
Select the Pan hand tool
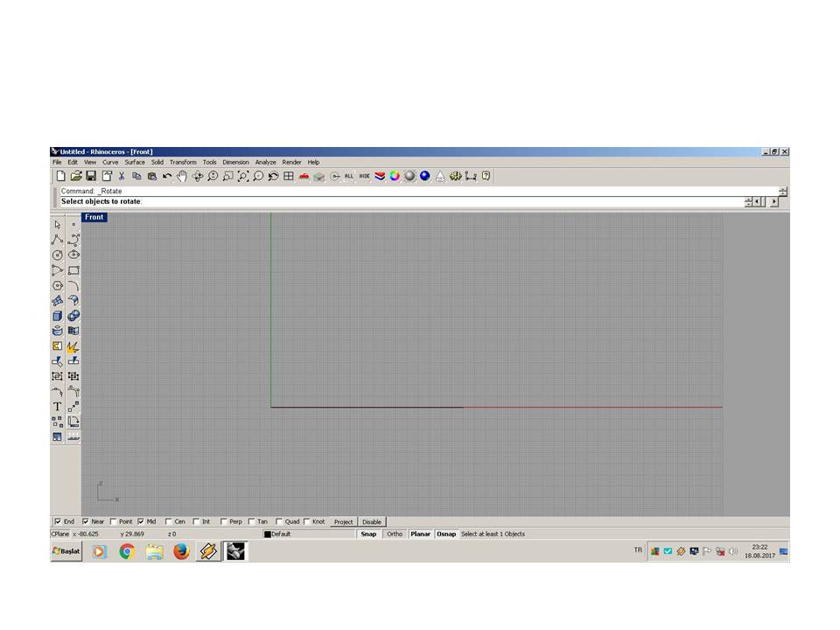[182, 176]
